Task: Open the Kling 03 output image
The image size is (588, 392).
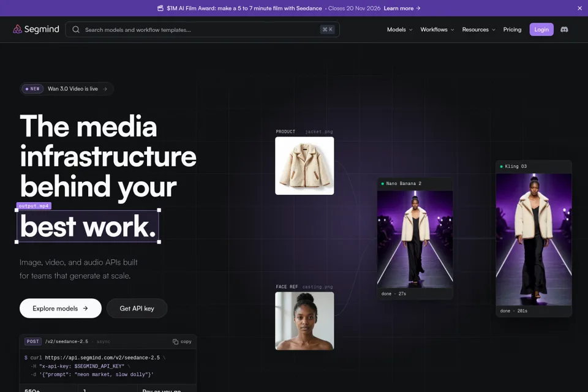Action: (x=533, y=239)
